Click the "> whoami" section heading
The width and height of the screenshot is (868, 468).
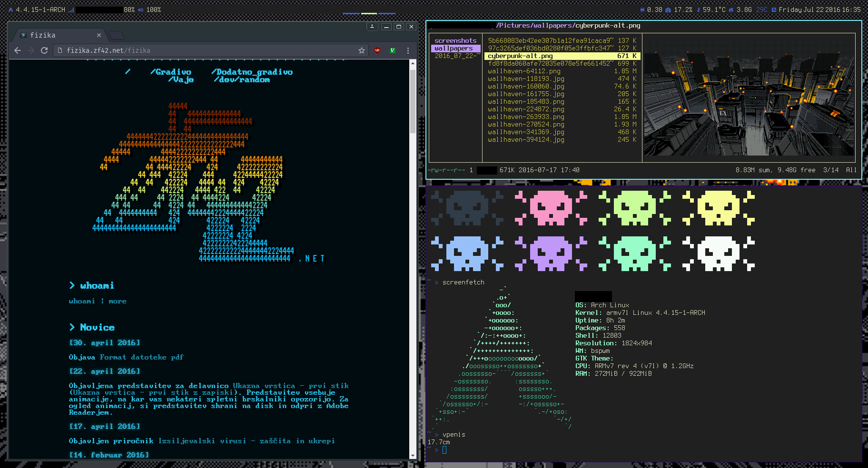coord(91,285)
